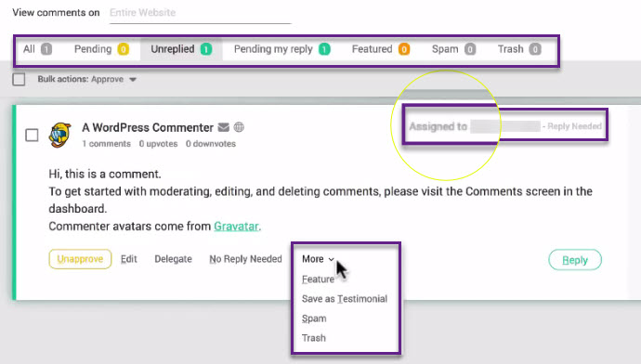Image resolution: width=641 pixels, height=364 pixels.
Task: Click the '0 upvotes' text
Action: (158, 144)
